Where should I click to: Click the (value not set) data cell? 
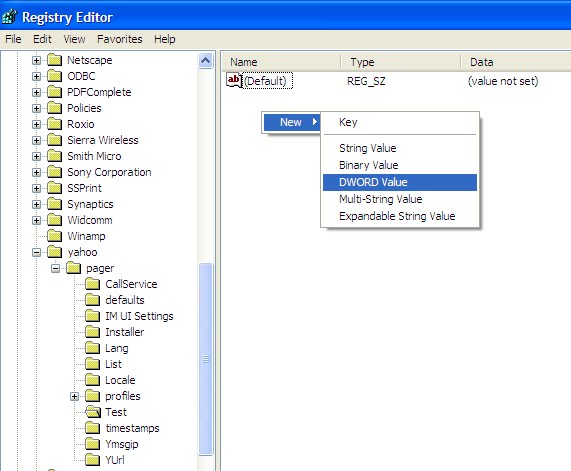click(503, 81)
